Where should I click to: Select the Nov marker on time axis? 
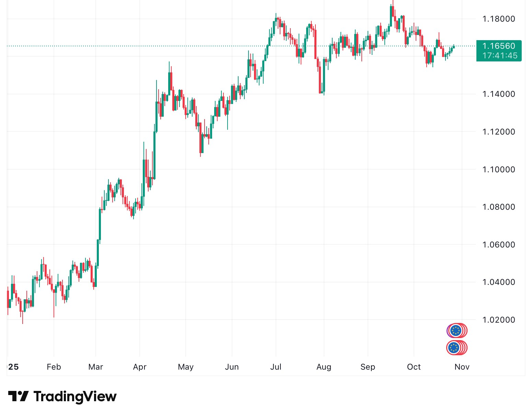[x=462, y=367]
